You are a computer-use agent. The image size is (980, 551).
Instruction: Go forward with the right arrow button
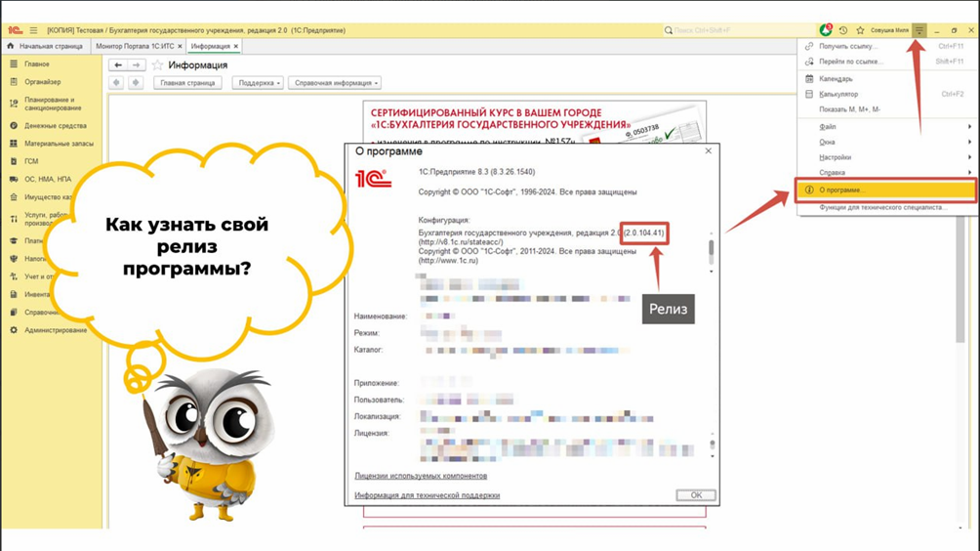pos(137,65)
